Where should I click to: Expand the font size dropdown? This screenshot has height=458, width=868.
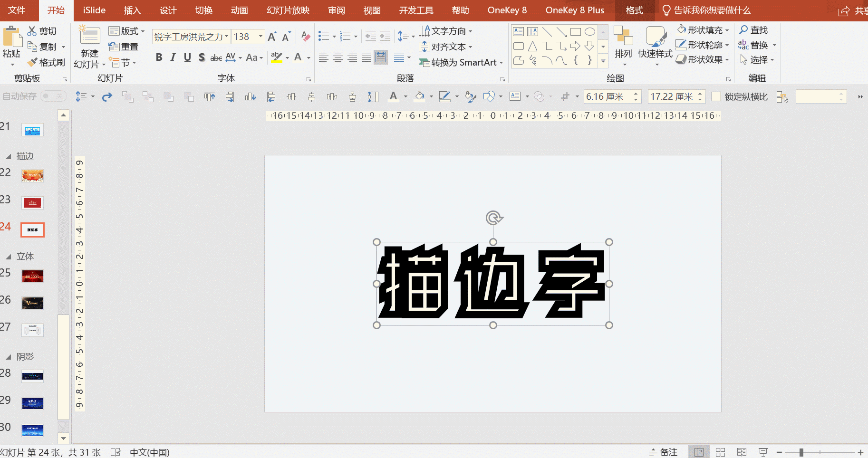pyautogui.click(x=260, y=37)
